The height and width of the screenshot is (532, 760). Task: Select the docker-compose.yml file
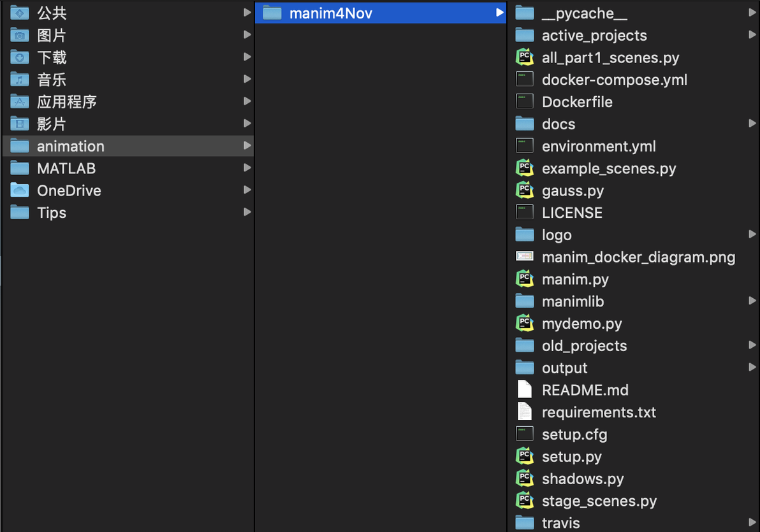(614, 80)
